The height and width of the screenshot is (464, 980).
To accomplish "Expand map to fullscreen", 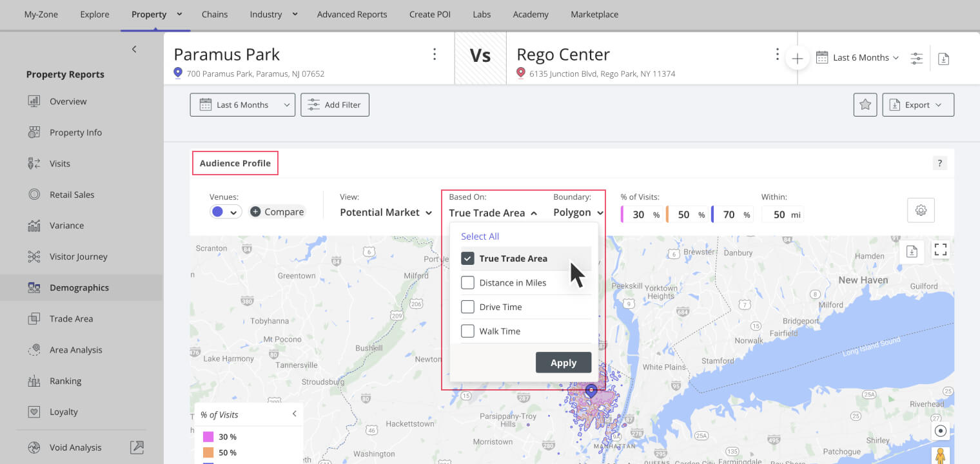I will (941, 250).
